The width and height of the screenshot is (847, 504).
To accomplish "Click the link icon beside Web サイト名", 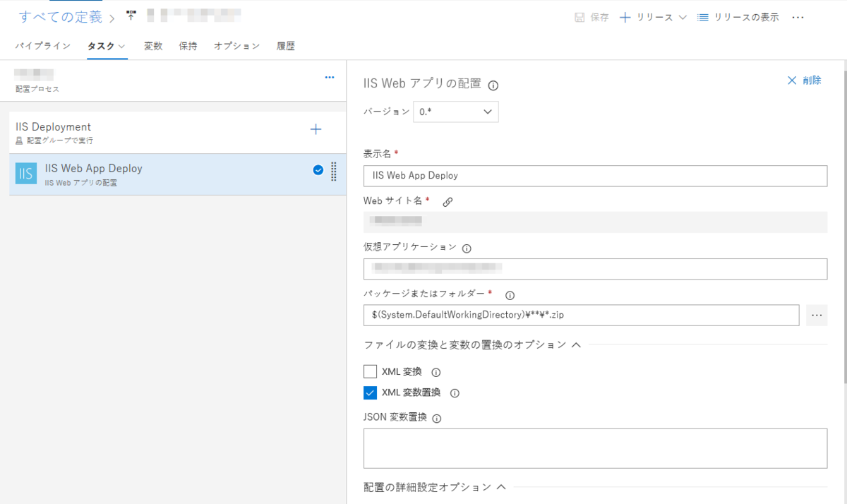I will (x=447, y=201).
